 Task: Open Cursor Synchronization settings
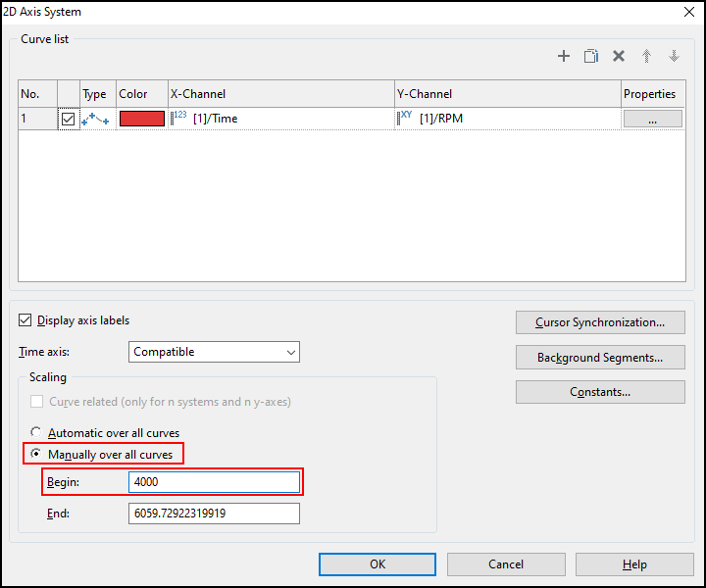point(600,322)
